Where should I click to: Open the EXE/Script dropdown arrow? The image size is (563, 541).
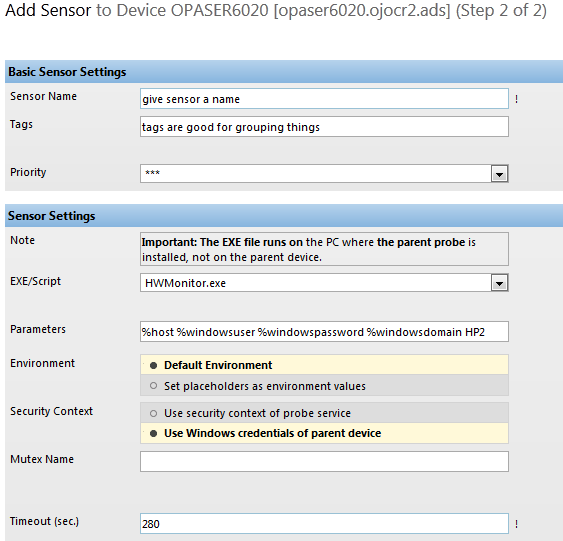click(499, 283)
